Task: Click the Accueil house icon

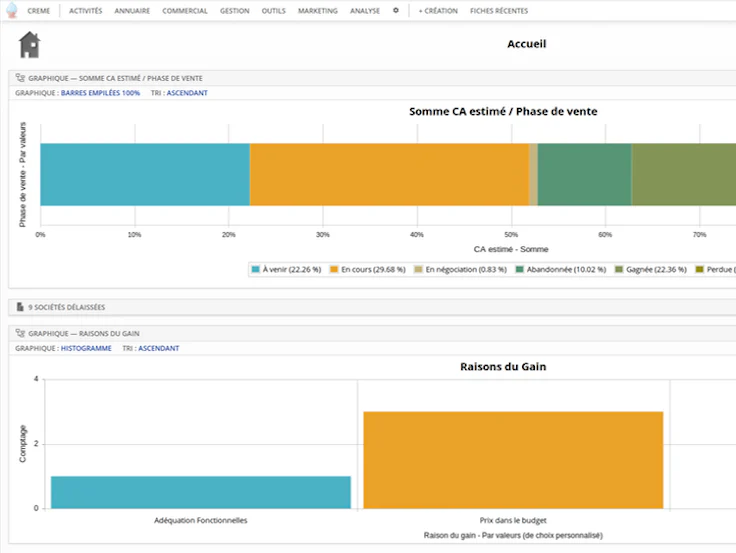Action: 30,45
